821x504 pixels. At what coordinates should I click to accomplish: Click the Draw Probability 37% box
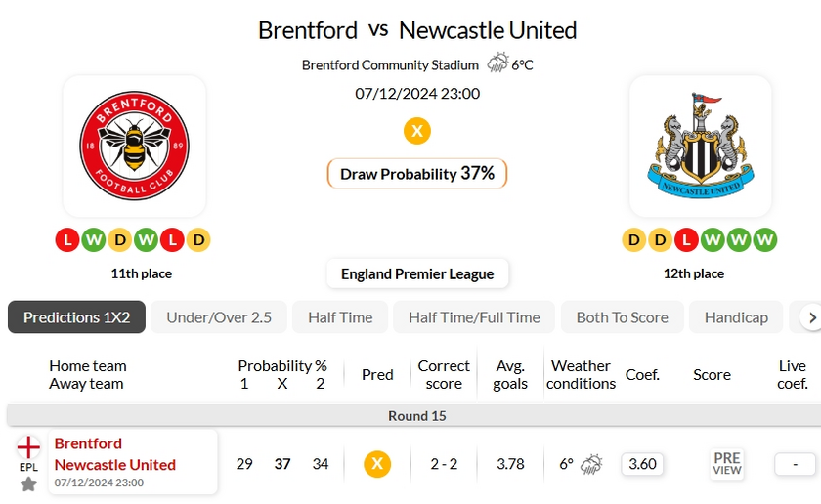417,174
